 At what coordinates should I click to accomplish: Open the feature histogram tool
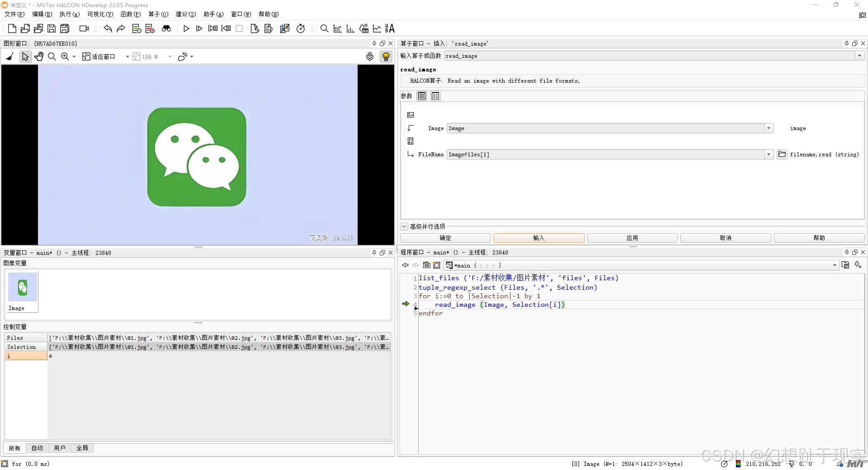350,28
